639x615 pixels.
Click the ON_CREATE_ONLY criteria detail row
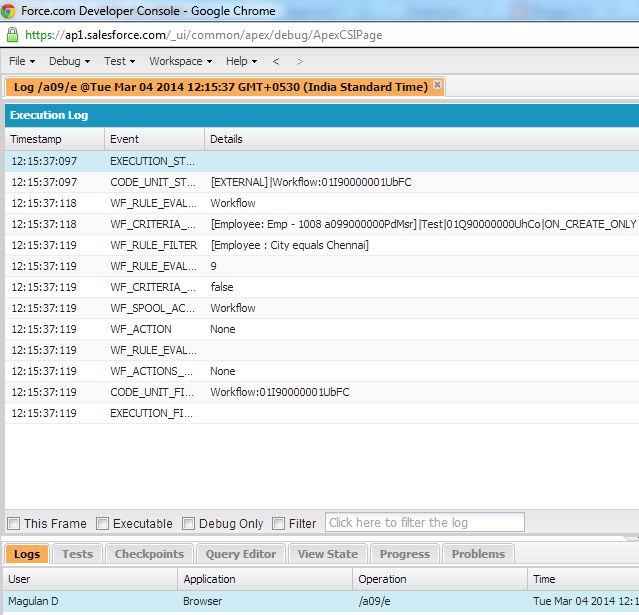pyautogui.click(x=322, y=224)
